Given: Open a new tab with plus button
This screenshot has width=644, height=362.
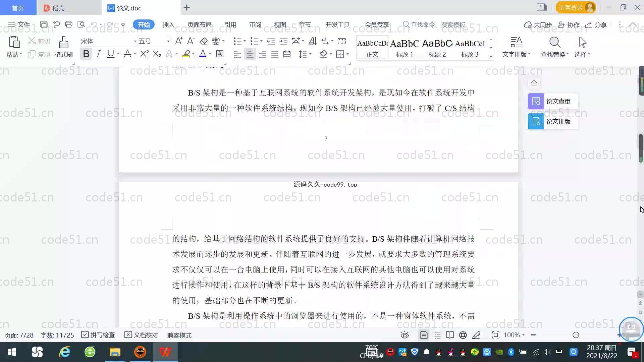Looking at the screenshot, I should point(187,7).
